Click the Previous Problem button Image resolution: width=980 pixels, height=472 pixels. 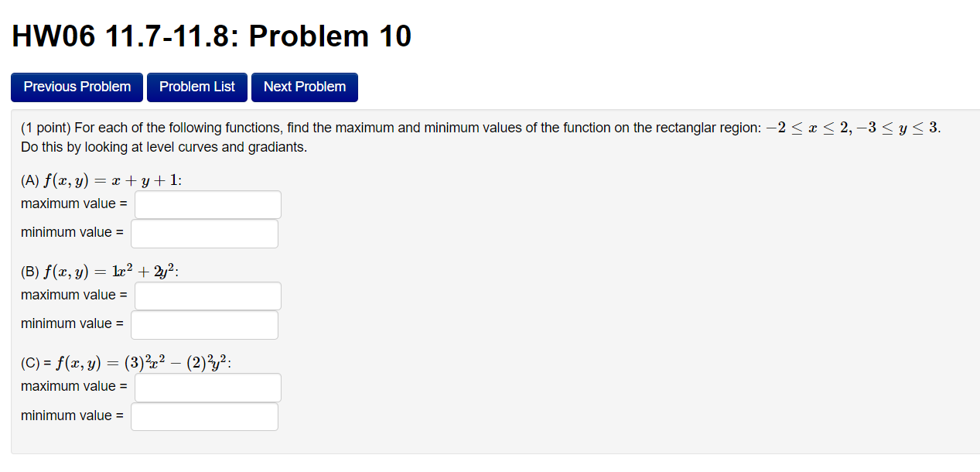pos(77,87)
